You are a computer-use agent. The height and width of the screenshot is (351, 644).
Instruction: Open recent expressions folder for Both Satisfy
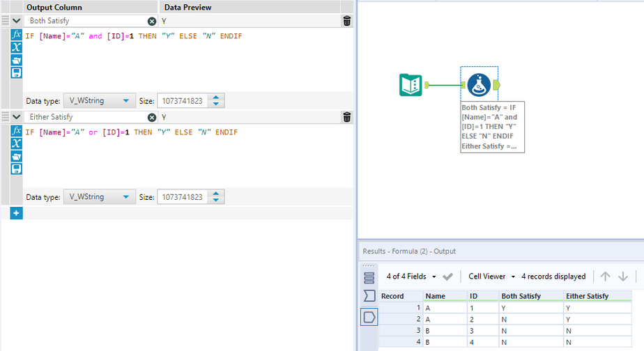point(17,61)
